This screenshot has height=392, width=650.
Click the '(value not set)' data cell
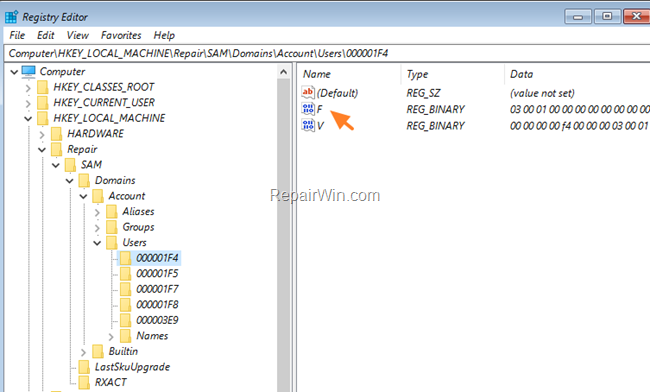[542, 93]
